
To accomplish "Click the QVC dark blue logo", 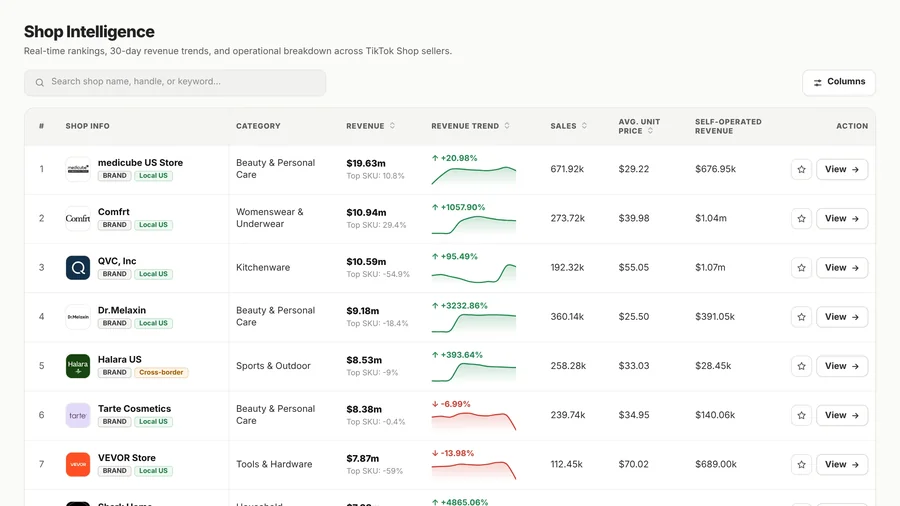I will point(78,268).
